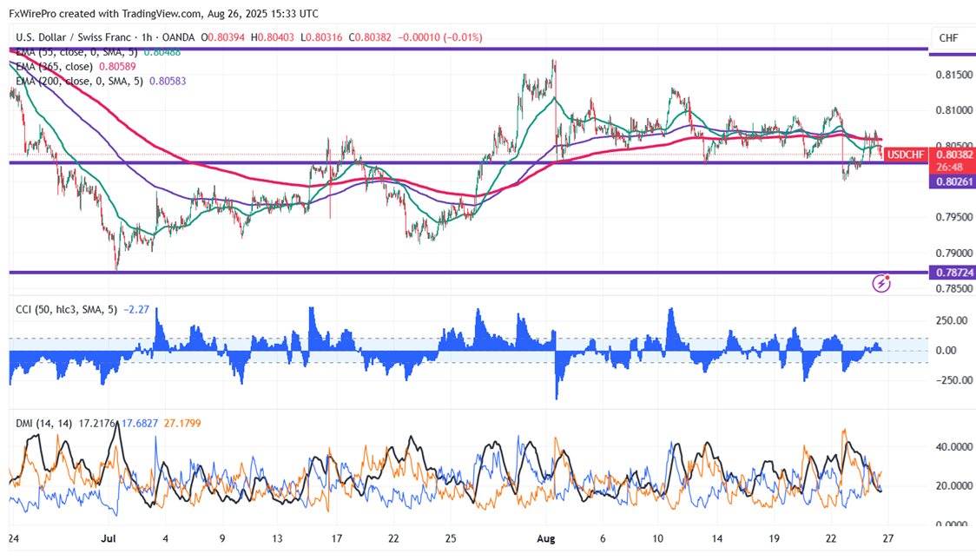This screenshot has width=976, height=560.
Task: Click the 1h timeframe label
Action: (148, 37)
